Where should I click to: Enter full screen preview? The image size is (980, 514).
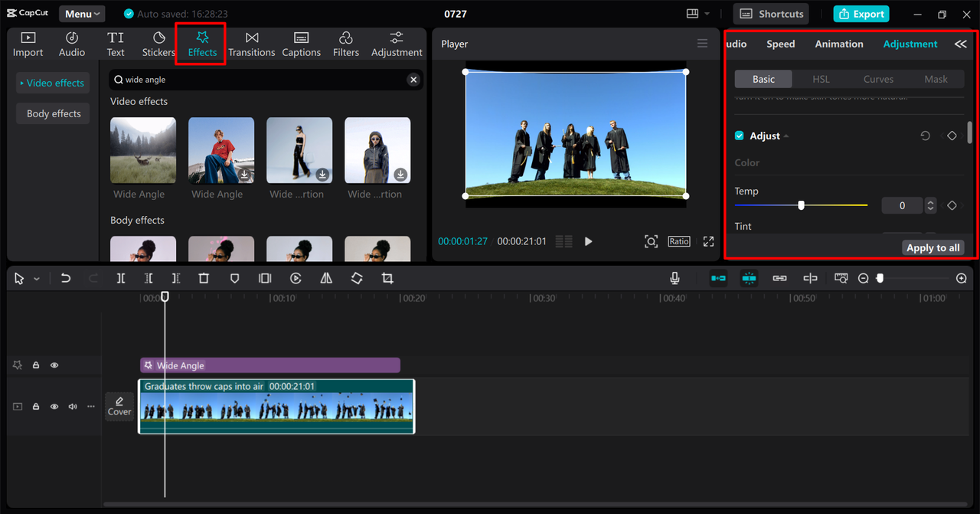coord(708,241)
